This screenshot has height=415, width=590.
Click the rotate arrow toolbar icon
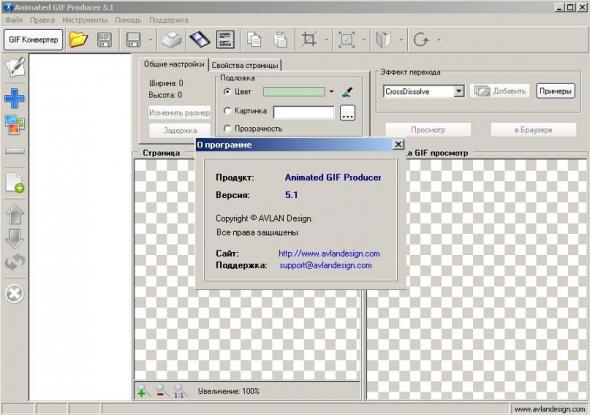(421, 40)
